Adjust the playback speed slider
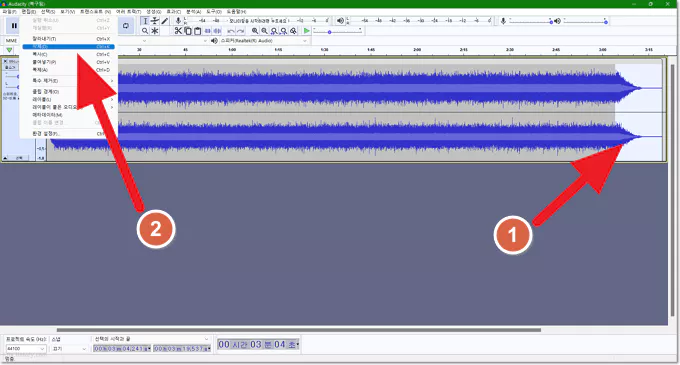 [337, 32]
